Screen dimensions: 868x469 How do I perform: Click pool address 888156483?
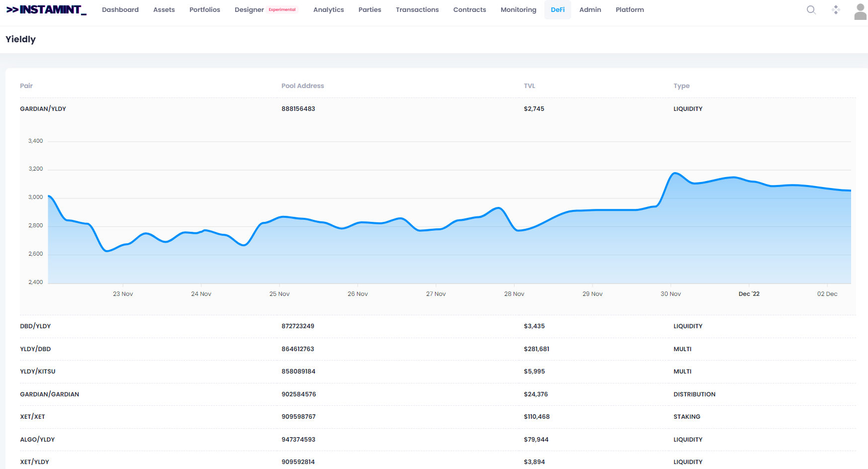point(298,109)
